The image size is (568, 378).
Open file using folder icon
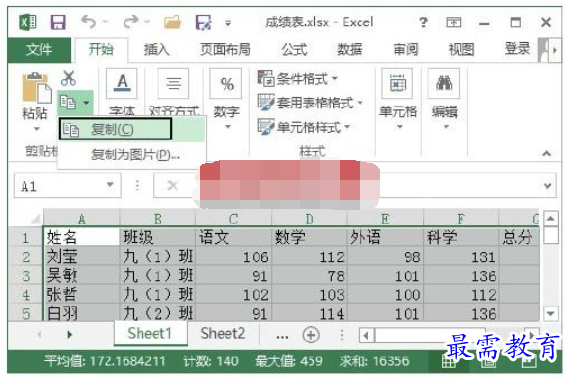coord(172,22)
